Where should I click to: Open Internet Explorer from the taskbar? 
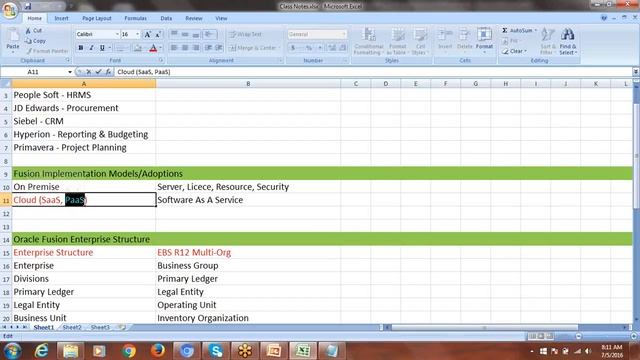coord(41,351)
